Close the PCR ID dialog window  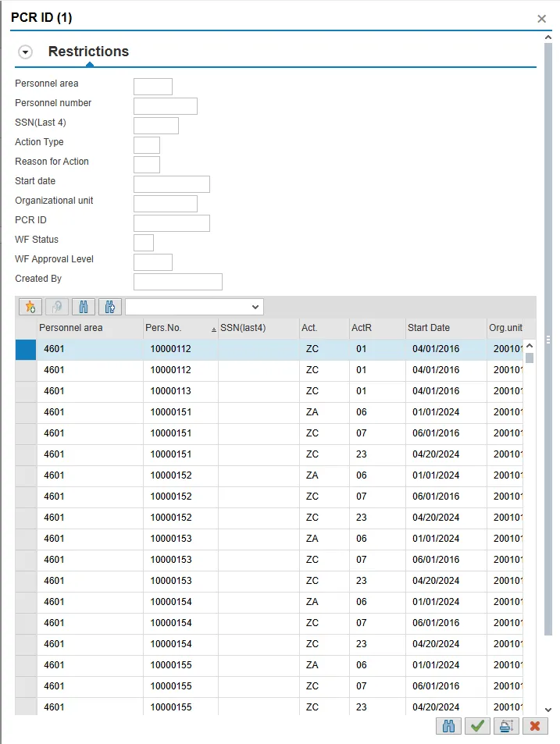pyautogui.click(x=541, y=19)
